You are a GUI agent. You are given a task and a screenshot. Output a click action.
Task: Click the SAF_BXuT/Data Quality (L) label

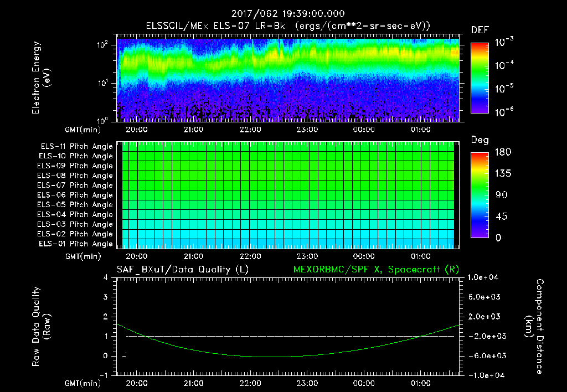point(183,270)
